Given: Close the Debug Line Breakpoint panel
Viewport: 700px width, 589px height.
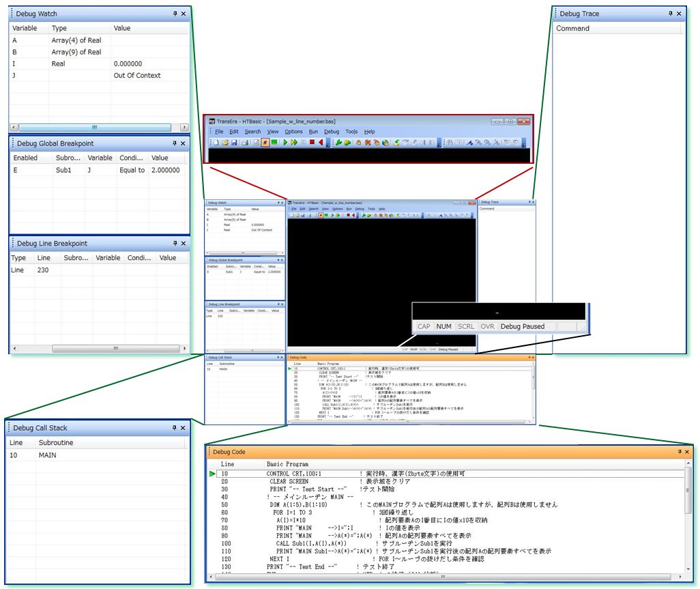Looking at the screenshot, I should point(183,244).
